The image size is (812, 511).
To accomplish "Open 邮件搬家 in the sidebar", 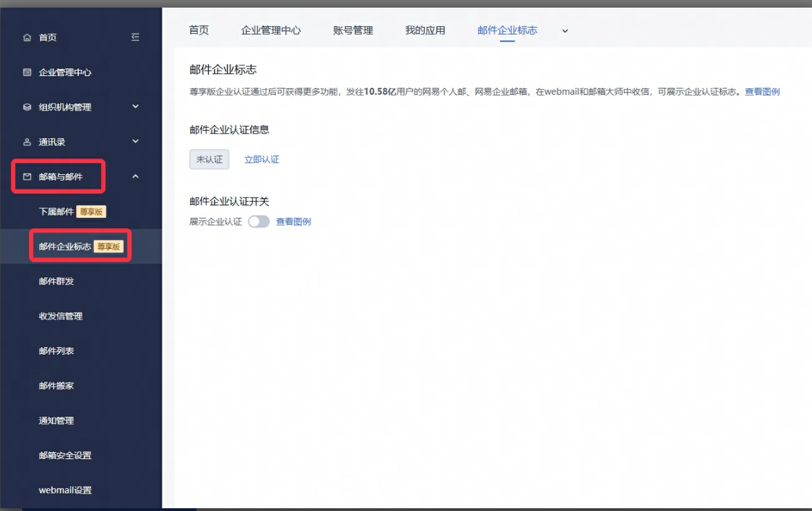I will point(57,386).
